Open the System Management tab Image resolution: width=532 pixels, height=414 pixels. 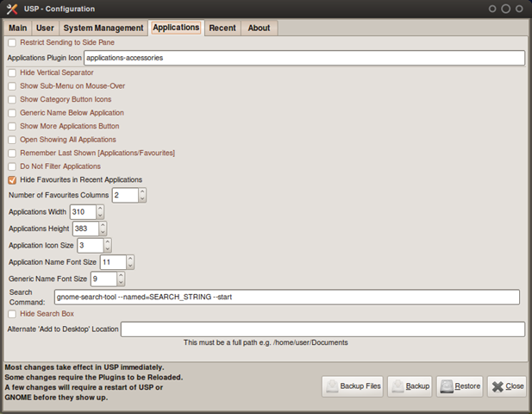103,28
